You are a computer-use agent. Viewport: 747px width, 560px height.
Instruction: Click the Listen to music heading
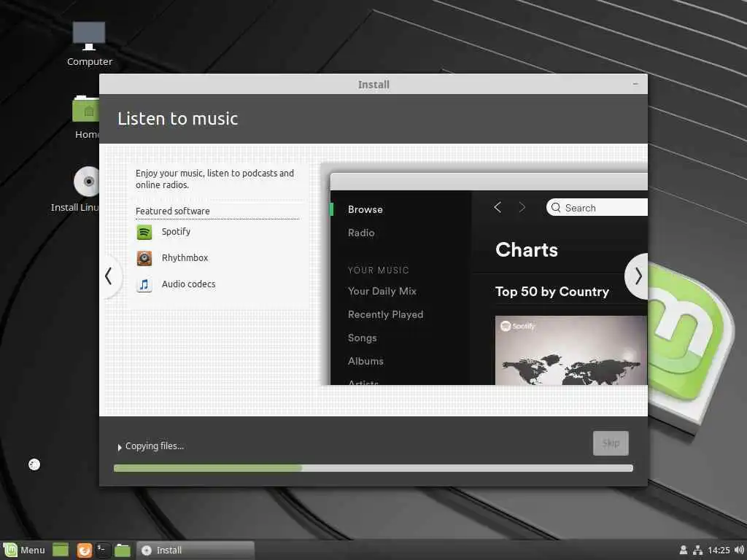tap(178, 119)
